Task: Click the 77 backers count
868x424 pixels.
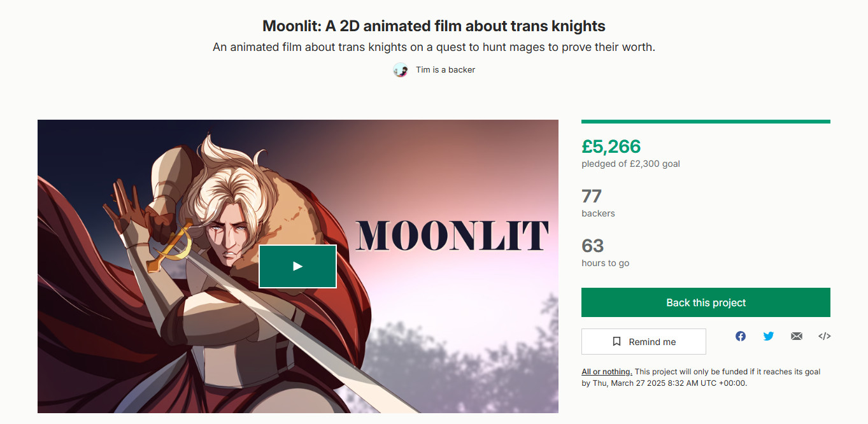Action: (x=592, y=196)
